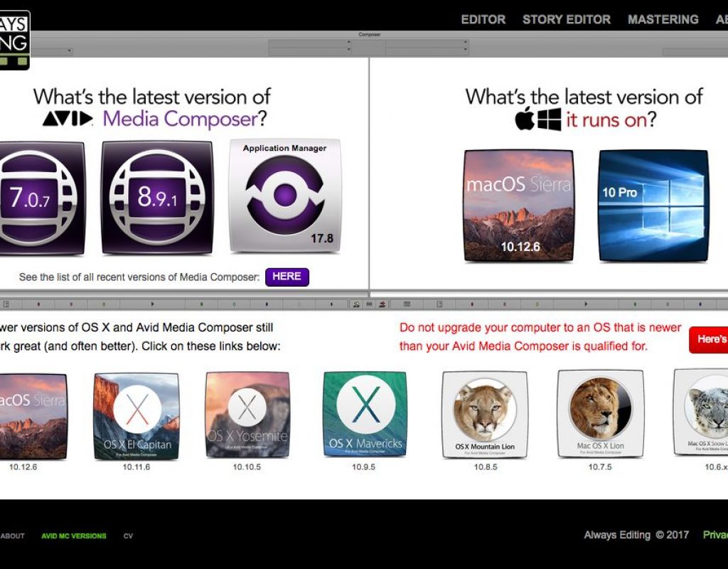Click the 10.7.5 version label
The height and width of the screenshot is (569, 728).
(x=600, y=467)
